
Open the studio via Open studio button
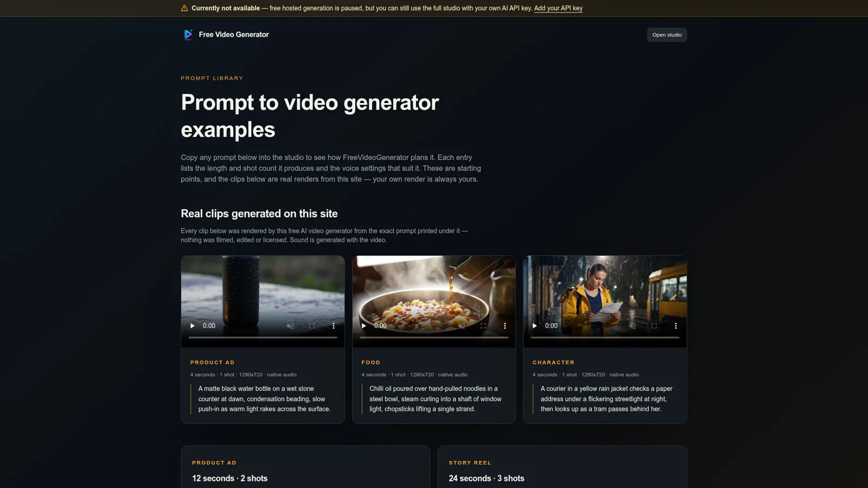click(667, 35)
